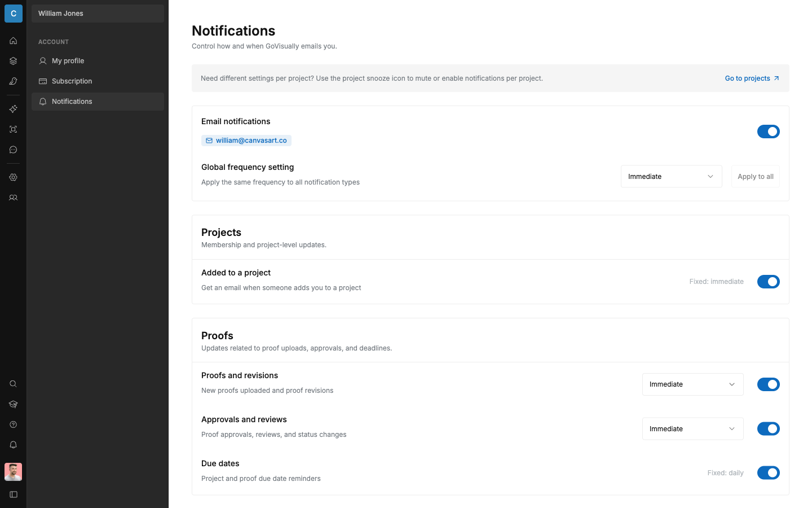Click the Projects section heading
Screen dimensions: 812x508
(x=221, y=233)
